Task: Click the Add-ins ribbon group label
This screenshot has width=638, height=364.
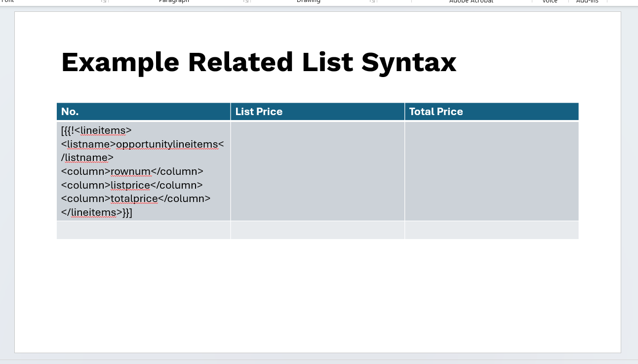Action: coord(587,1)
